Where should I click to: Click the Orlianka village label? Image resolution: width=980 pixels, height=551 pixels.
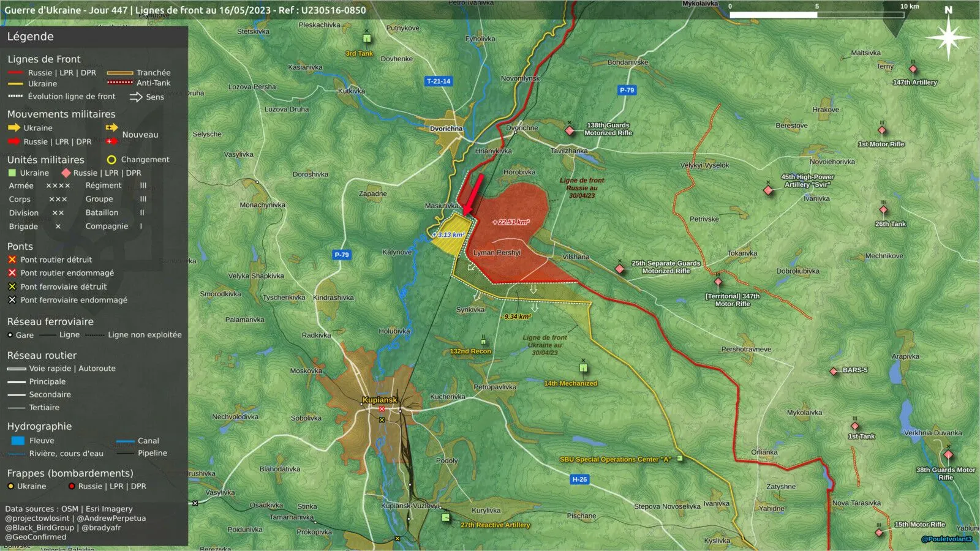point(764,452)
